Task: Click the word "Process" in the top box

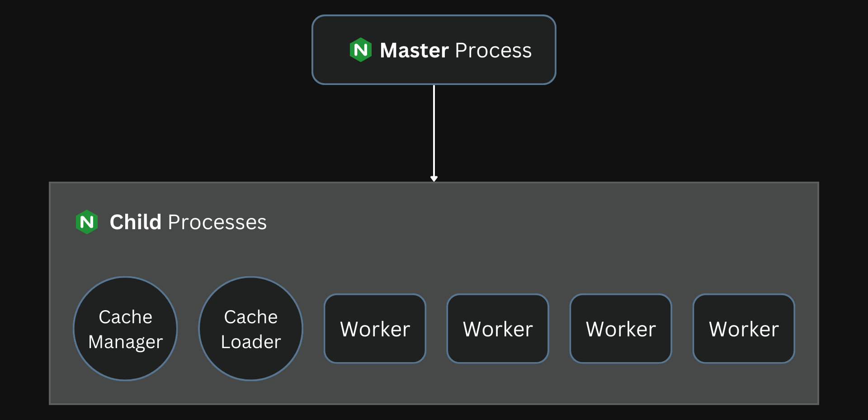Action: point(493,50)
